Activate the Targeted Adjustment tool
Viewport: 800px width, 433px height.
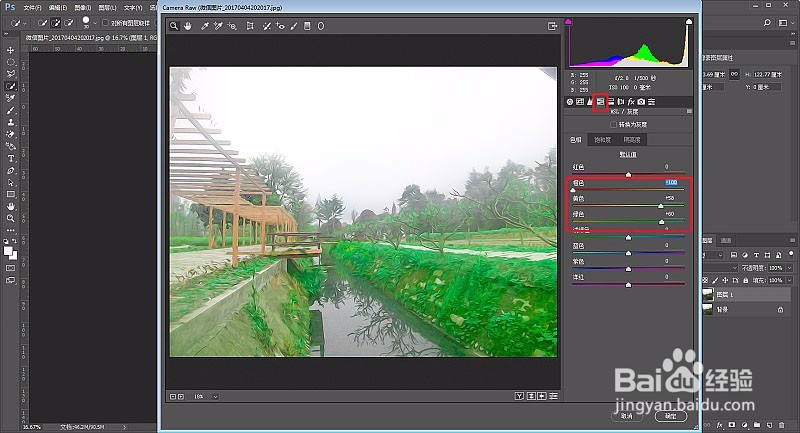pyautogui.click(x=232, y=26)
